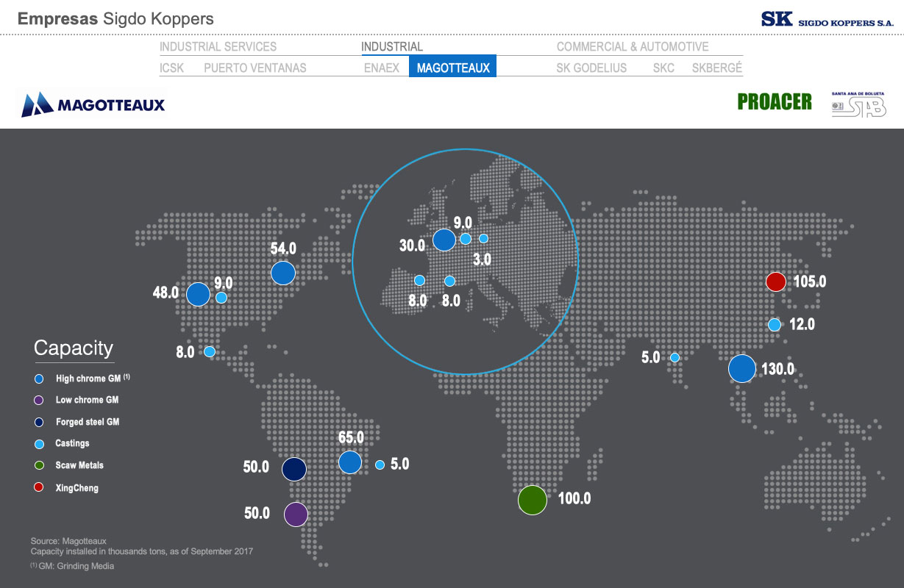The width and height of the screenshot is (904, 588).
Task: Select the 54.0 high chrome map bubble
Action: [x=283, y=273]
